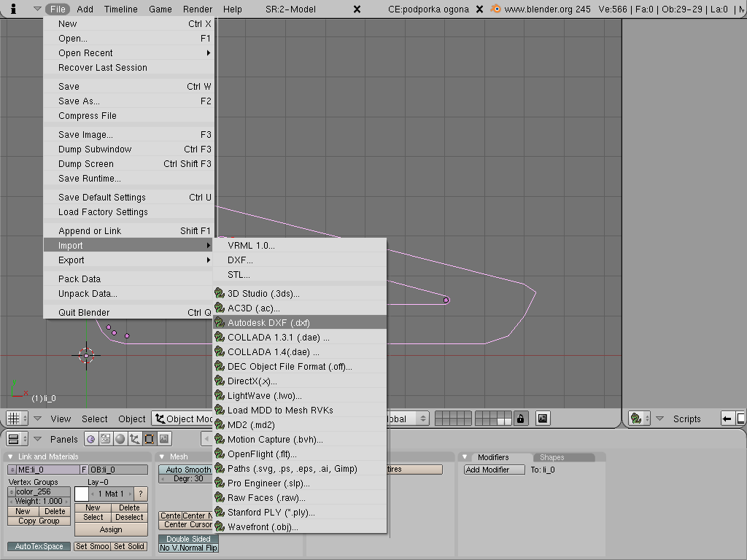Click the Python icon beside AC3D (.ac)
Image resolution: width=747 pixels, height=560 pixels.
pos(220,308)
